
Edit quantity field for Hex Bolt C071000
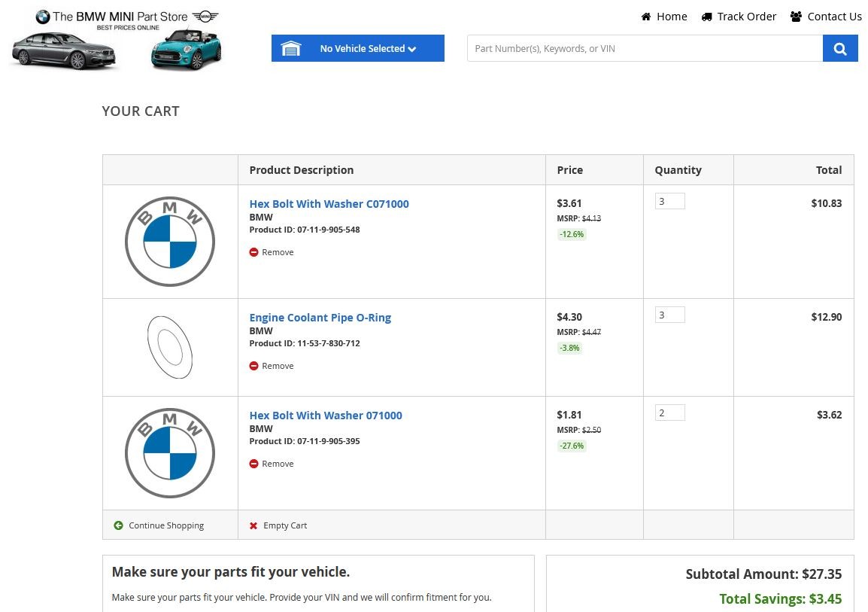click(x=669, y=201)
